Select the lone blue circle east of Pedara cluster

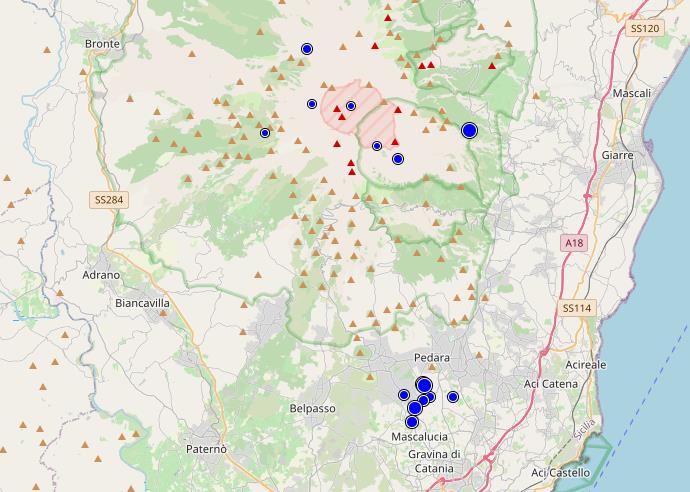pyautogui.click(x=453, y=397)
